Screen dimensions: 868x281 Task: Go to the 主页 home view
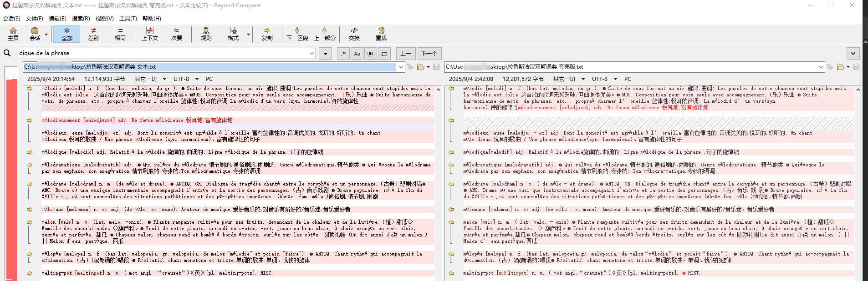(x=13, y=34)
